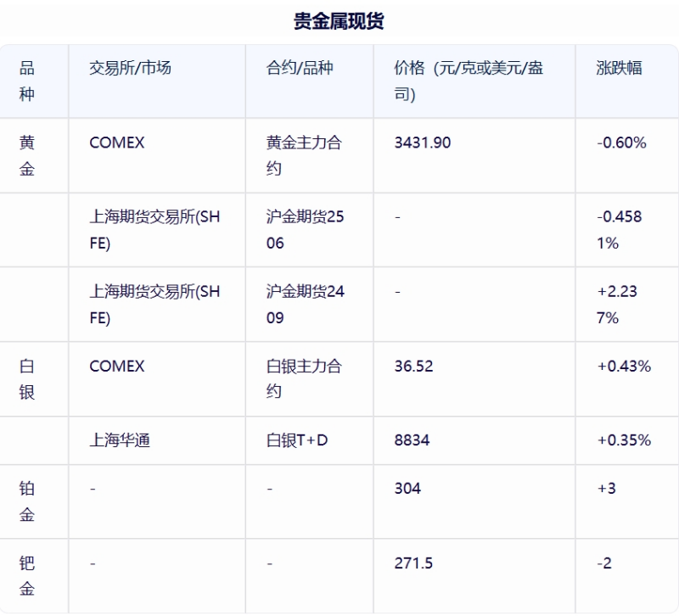
Task: Click the 白银 row label
Action: point(27,379)
